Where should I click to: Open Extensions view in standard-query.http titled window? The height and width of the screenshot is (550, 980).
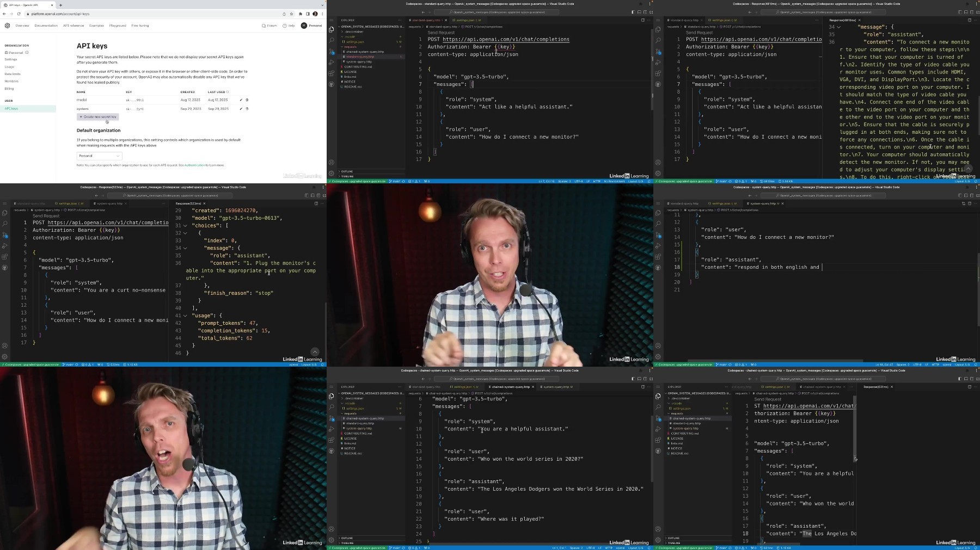(331, 73)
